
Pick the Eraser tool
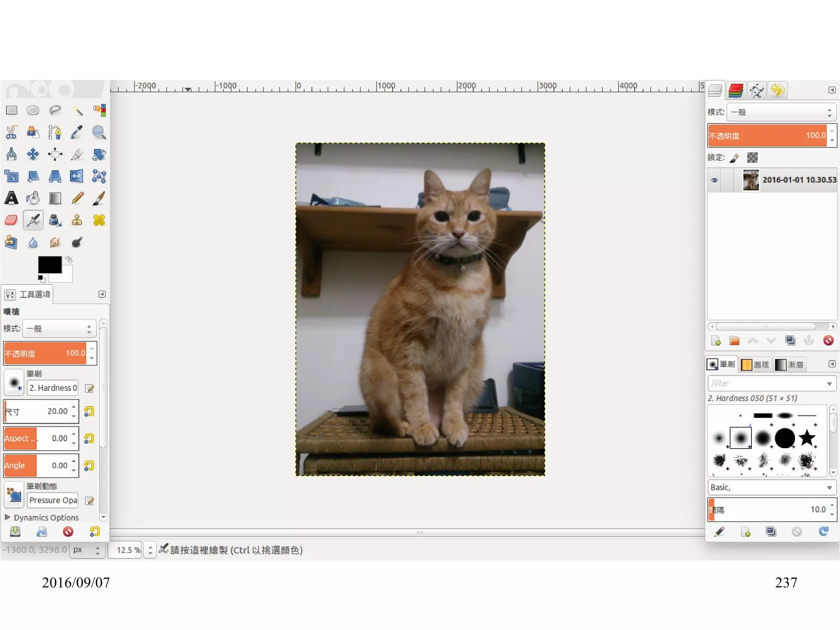(x=11, y=220)
